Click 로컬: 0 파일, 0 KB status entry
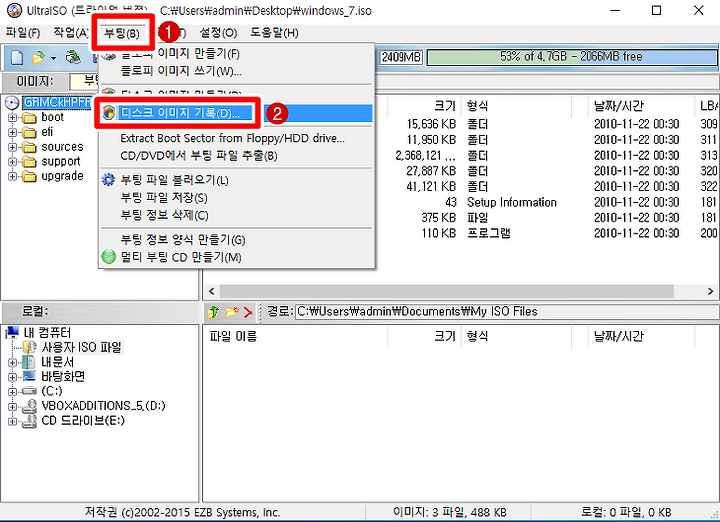 point(626,512)
